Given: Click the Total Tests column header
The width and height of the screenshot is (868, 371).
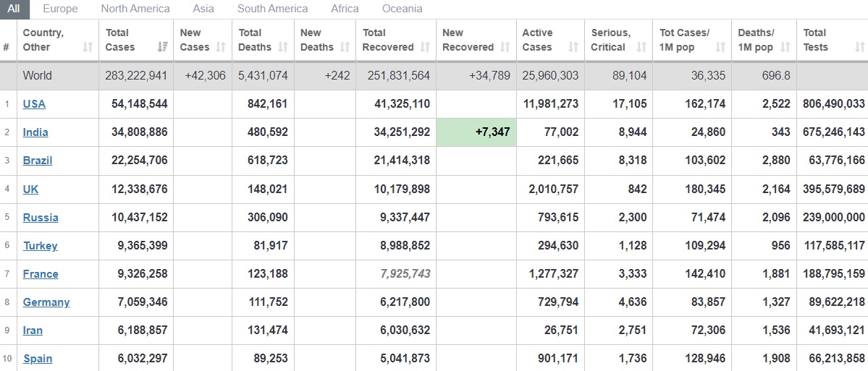Looking at the screenshot, I should pos(815,40).
